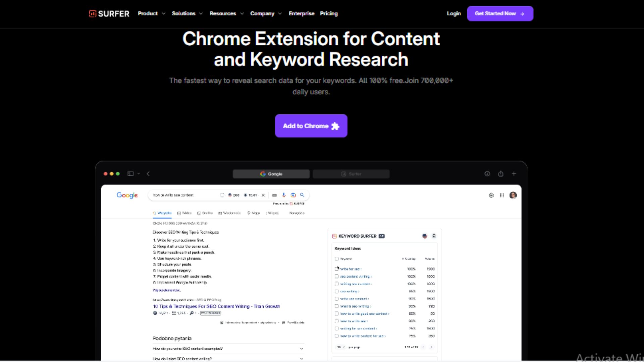Click the voice search microphone icon
This screenshot has width=644, height=362.
[284, 195]
